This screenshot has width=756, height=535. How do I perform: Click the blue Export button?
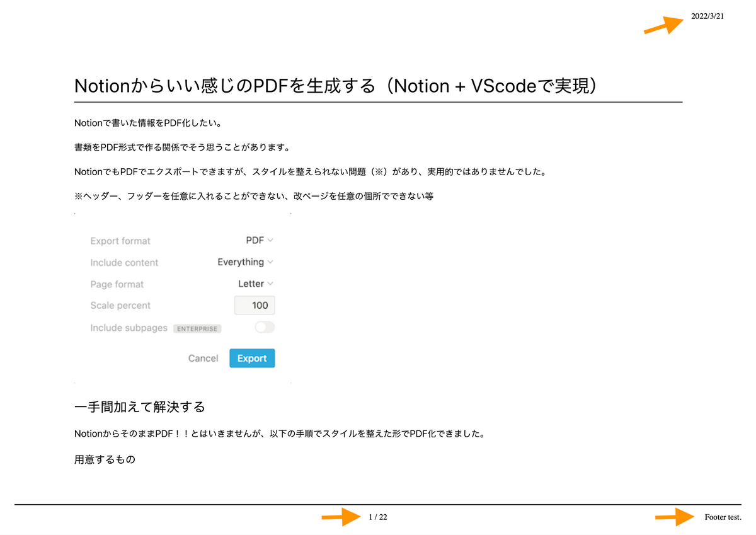[252, 358]
